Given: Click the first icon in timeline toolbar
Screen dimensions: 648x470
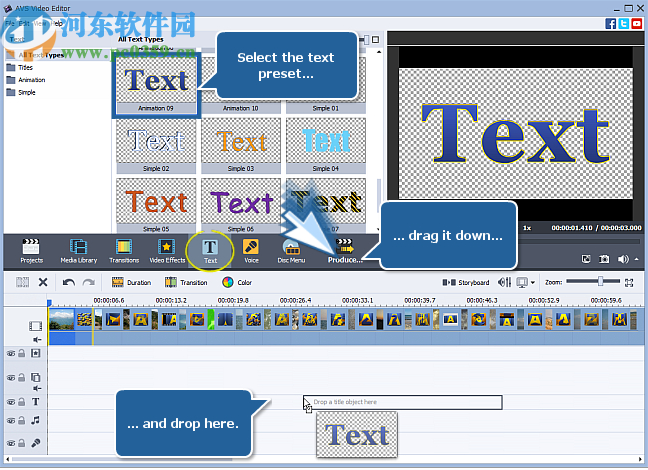Looking at the screenshot, I should pyautogui.click(x=22, y=282).
